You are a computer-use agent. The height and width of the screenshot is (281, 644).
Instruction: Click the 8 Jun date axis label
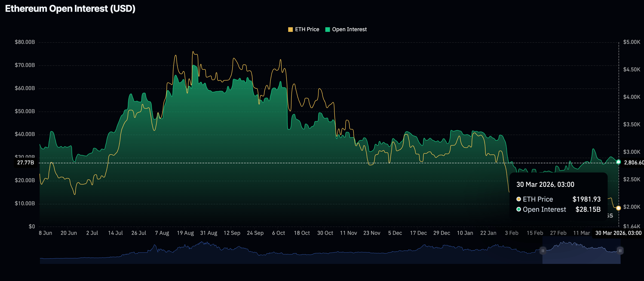pos(46,233)
